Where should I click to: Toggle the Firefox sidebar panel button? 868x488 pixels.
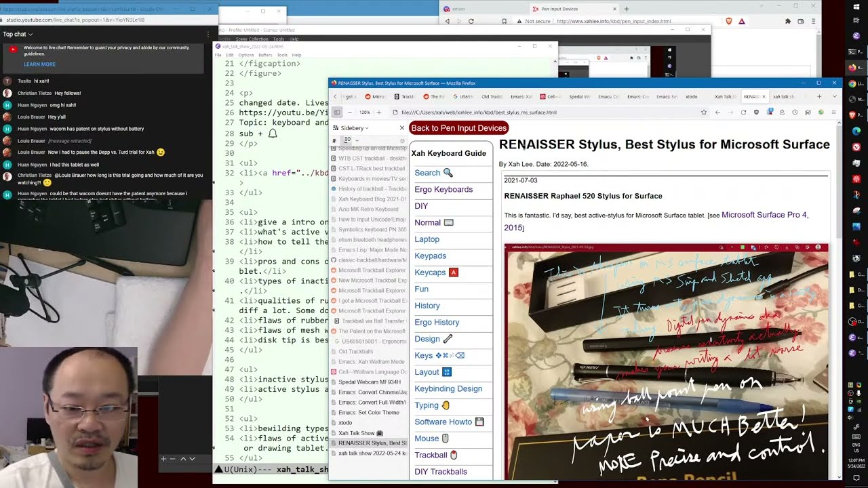point(337,113)
